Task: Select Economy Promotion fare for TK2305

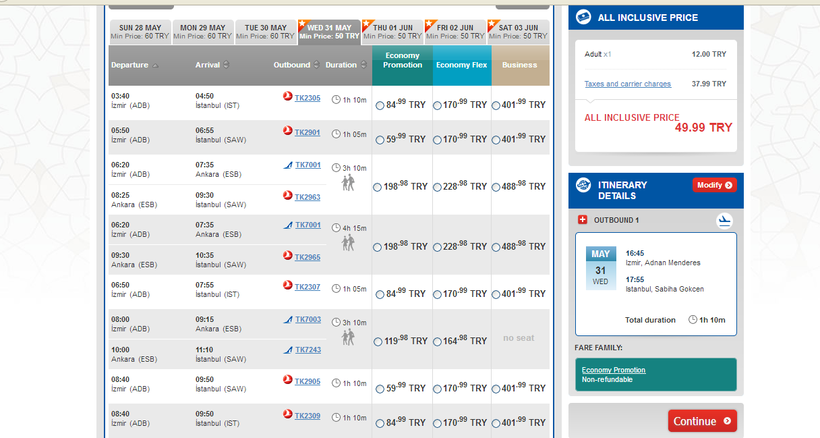Action: tap(379, 104)
